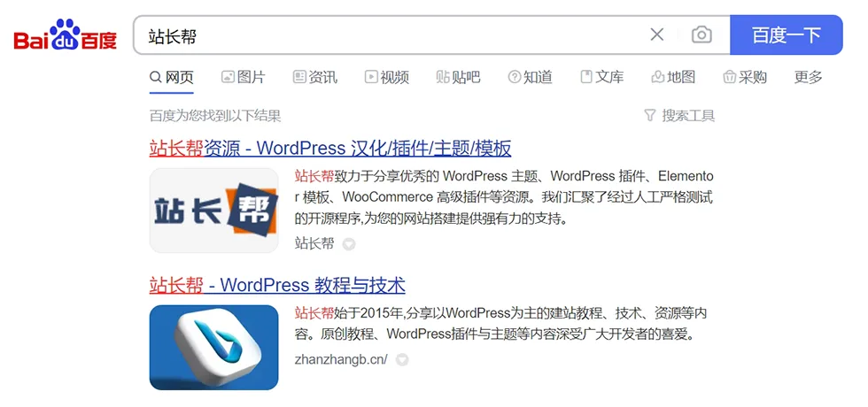Open image search via the camera icon

[x=701, y=35]
